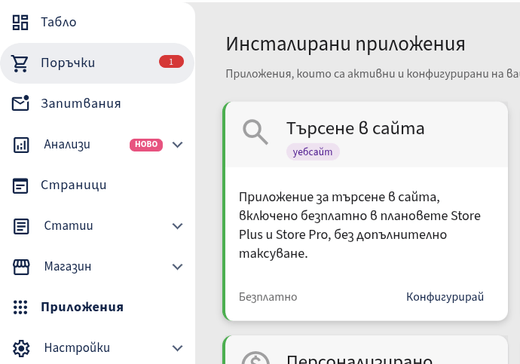Click the уебсайт tag badge

click(313, 152)
